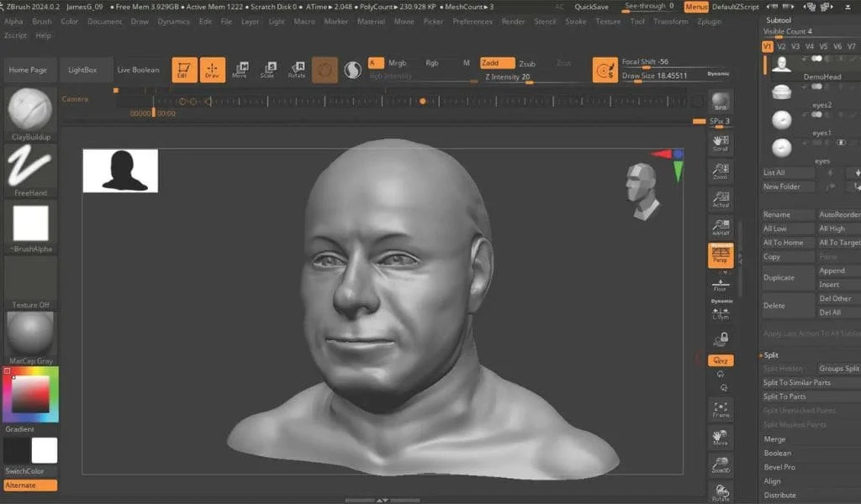Click the Frame view icon

click(x=721, y=410)
